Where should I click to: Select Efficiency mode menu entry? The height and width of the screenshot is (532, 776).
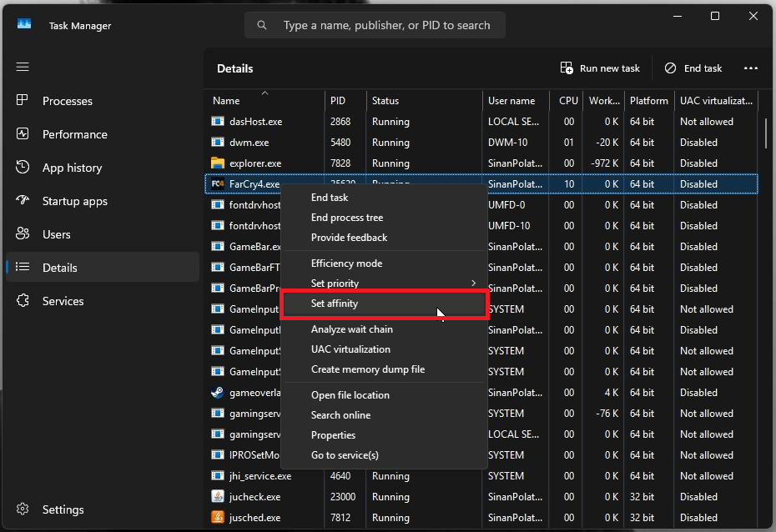(x=384, y=263)
